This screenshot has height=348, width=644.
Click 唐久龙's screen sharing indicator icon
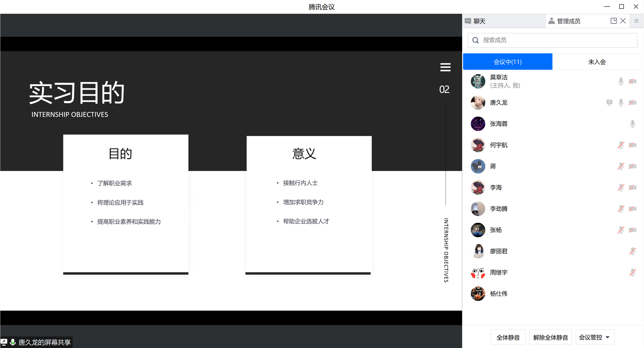tap(609, 102)
